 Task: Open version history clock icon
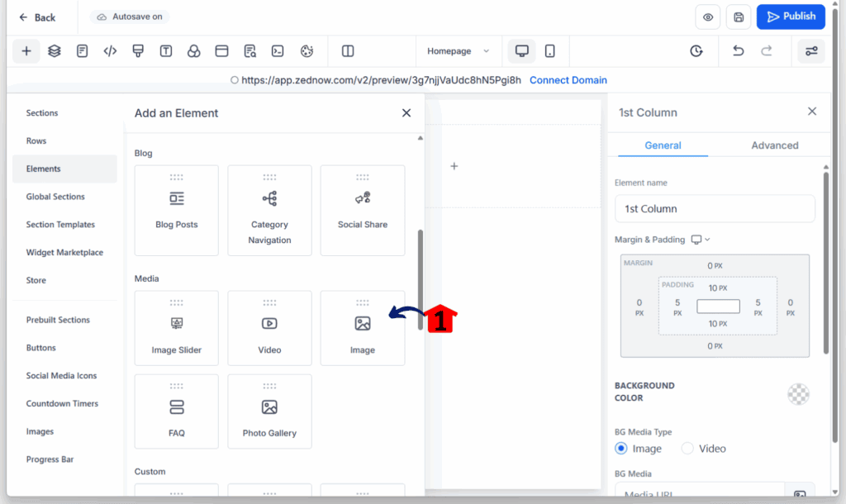[696, 51]
